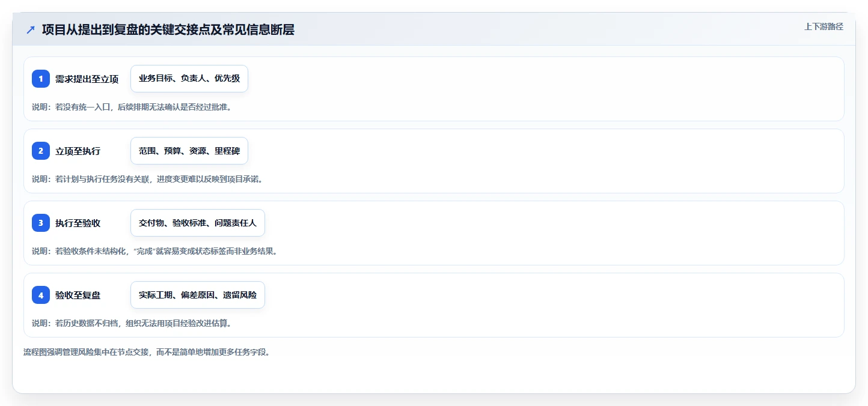Click the 交付物、验收标准、问题责任人 chip
The width and height of the screenshot is (868, 406).
point(198,223)
